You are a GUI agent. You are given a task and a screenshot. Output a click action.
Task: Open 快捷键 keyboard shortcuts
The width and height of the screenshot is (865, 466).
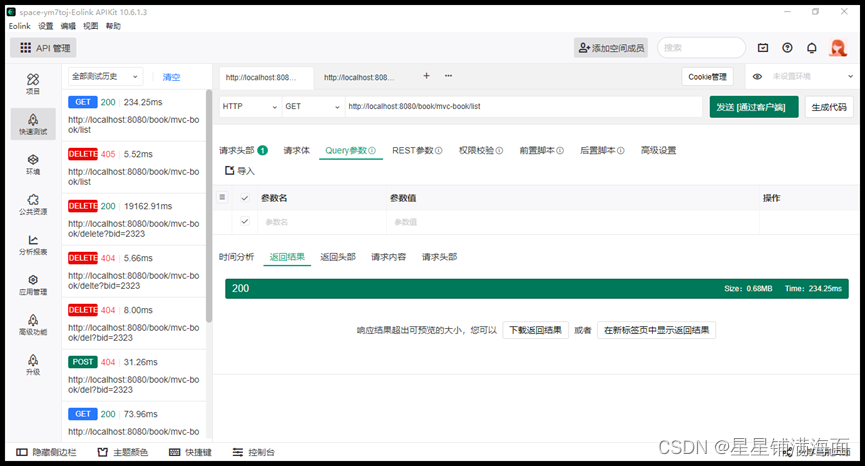[x=190, y=452]
